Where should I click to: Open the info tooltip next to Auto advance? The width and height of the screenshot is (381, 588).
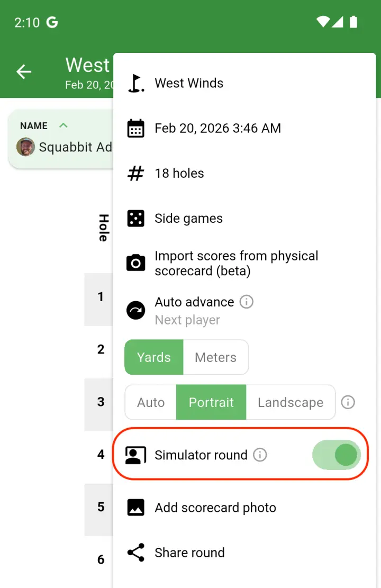(246, 302)
